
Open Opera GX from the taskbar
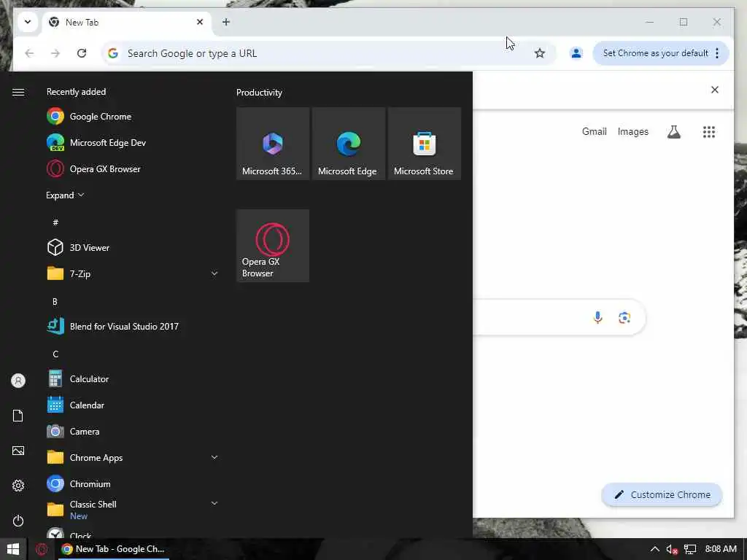tap(42, 549)
